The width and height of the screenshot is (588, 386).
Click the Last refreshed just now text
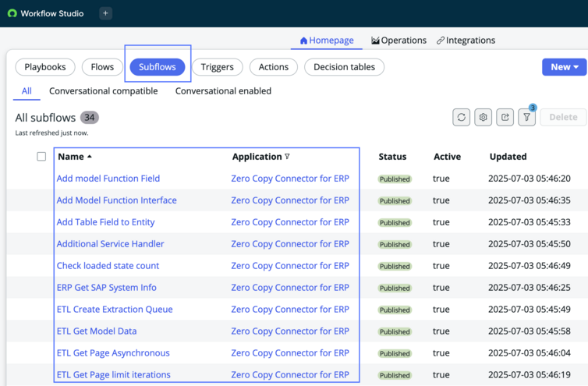pos(51,133)
